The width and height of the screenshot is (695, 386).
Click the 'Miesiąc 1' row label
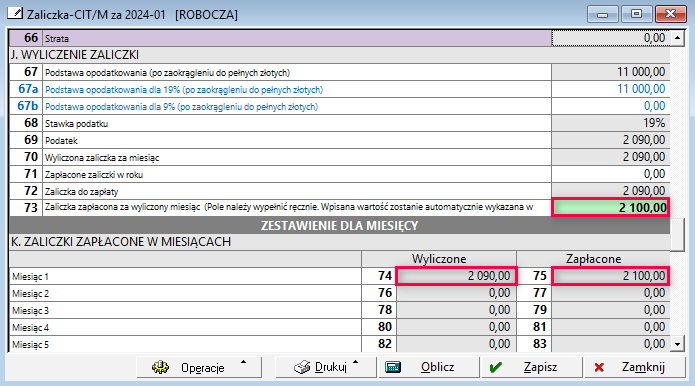click(30, 277)
